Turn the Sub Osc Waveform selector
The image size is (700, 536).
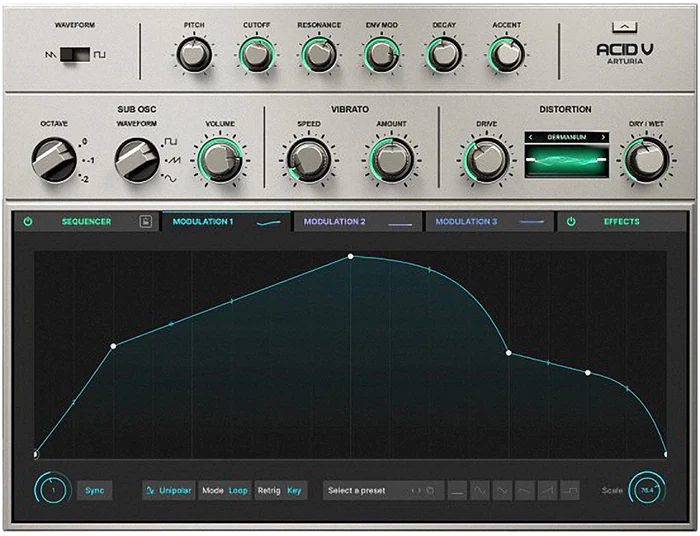[x=137, y=161]
